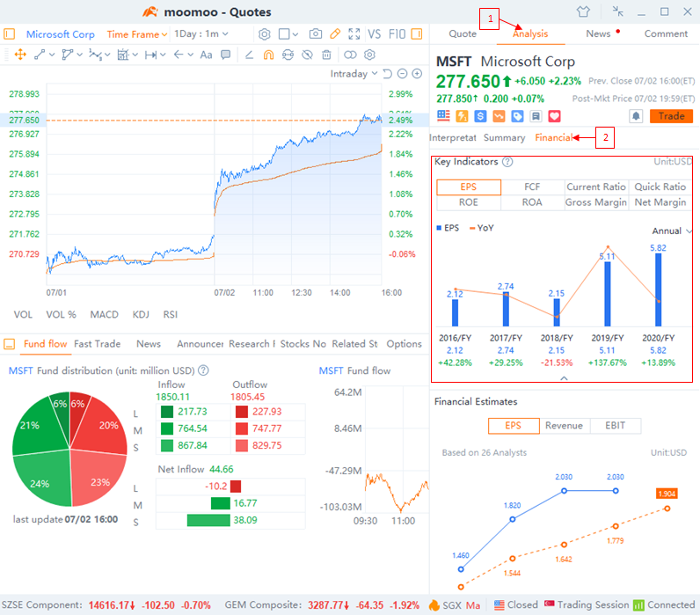
Task: Click the 2020/FY EPS bar
Action: [x=658, y=289]
